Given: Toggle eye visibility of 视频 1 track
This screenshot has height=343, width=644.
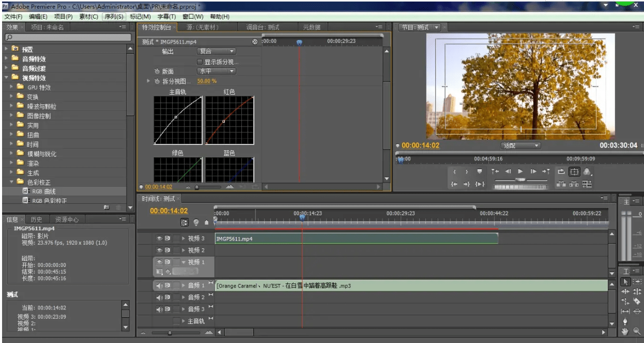Looking at the screenshot, I should coord(159,262).
